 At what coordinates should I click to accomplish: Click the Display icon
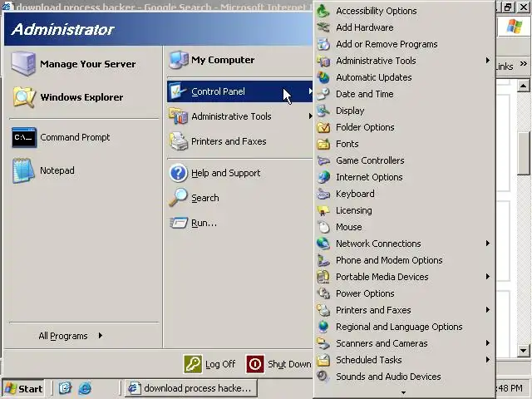click(323, 111)
